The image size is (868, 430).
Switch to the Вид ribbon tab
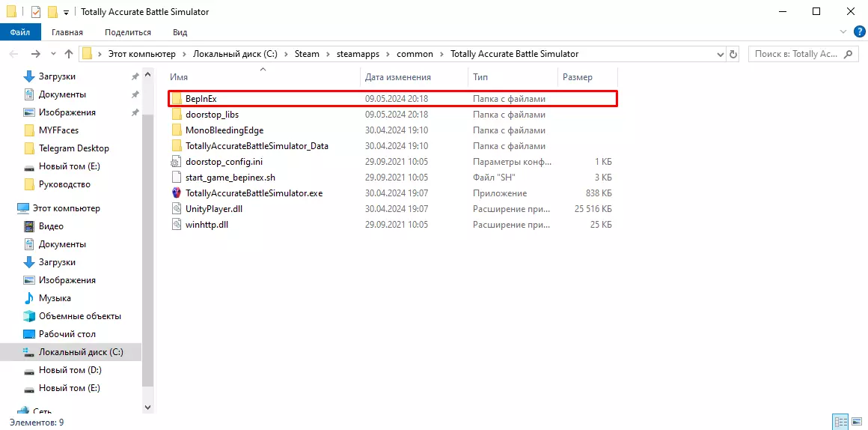click(x=180, y=32)
